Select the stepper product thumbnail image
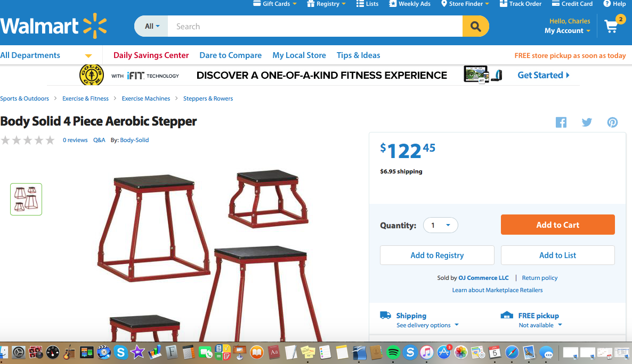Image resolution: width=632 pixels, height=364 pixels. click(x=26, y=200)
